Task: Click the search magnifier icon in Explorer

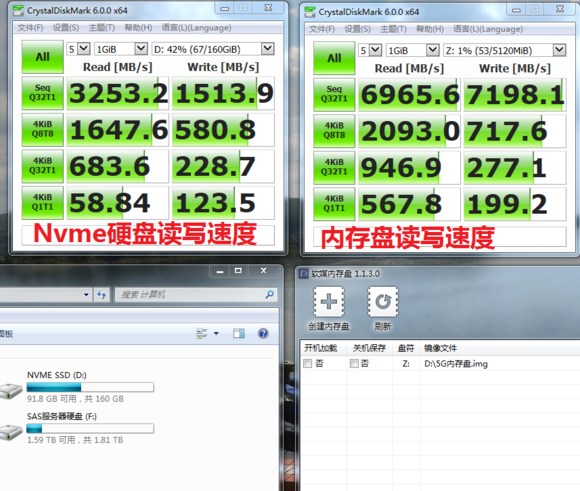Action: pyautogui.click(x=270, y=294)
